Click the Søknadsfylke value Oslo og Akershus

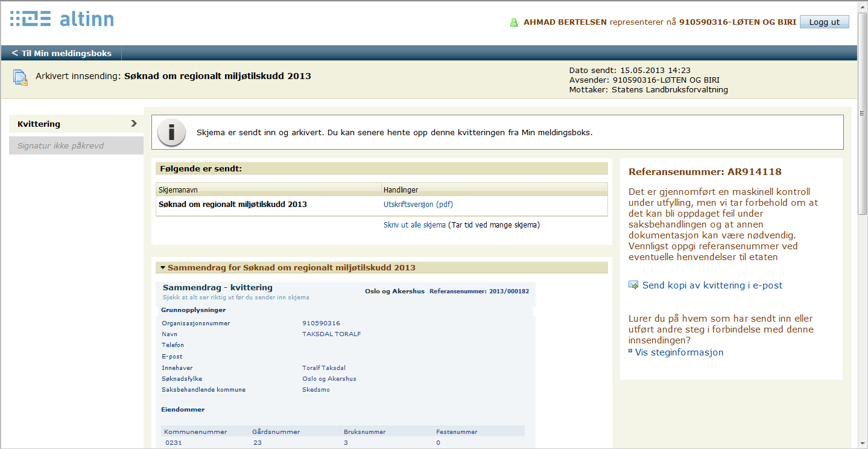click(329, 379)
